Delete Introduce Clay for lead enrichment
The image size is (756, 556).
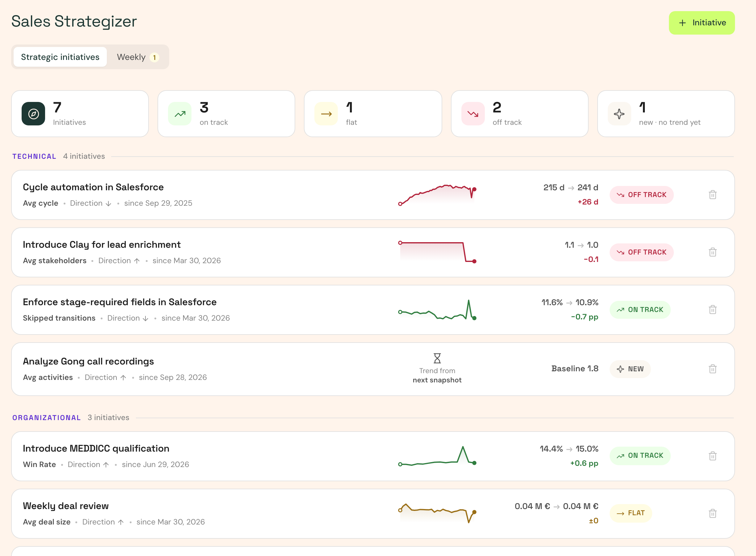[x=712, y=252]
